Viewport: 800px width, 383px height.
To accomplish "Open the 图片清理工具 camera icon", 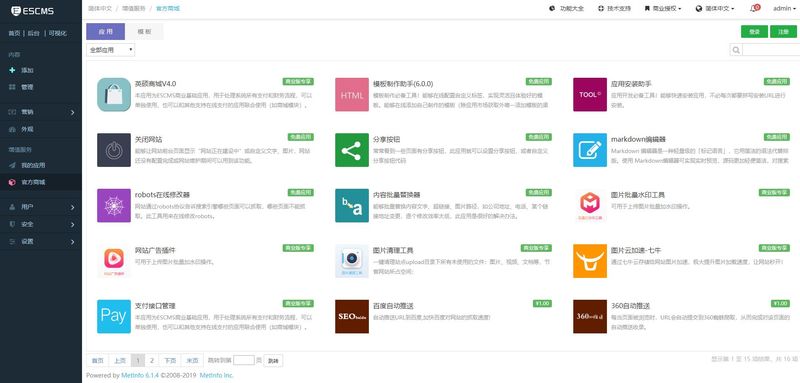I will tap(352, 261).
